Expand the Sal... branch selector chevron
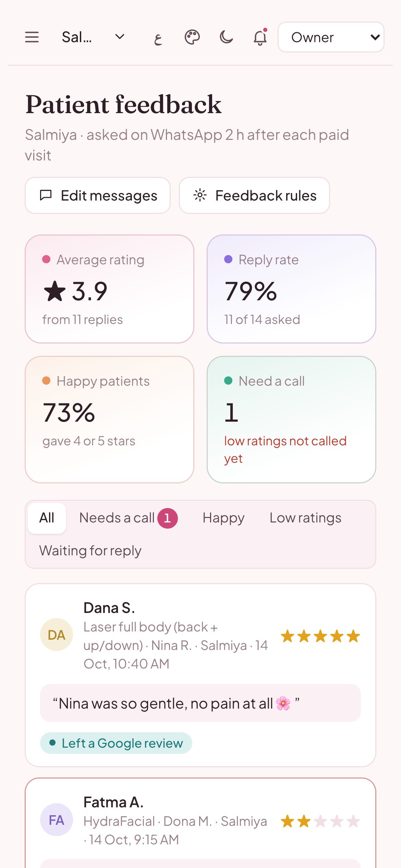 pos(120,37)
